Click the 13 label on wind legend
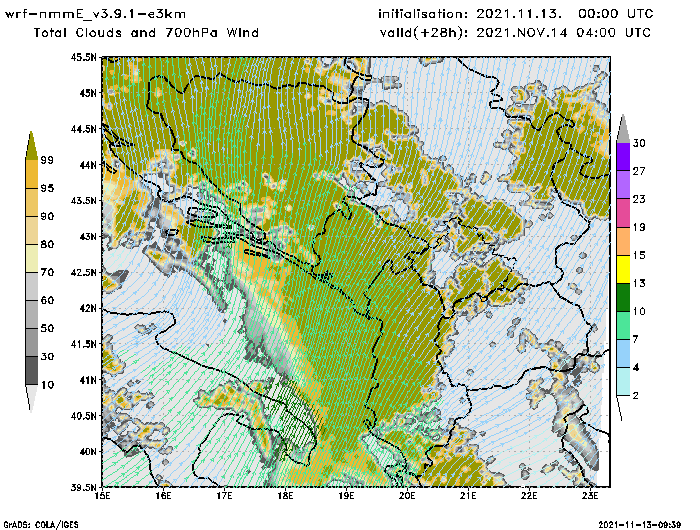 [x=639, y=283]
